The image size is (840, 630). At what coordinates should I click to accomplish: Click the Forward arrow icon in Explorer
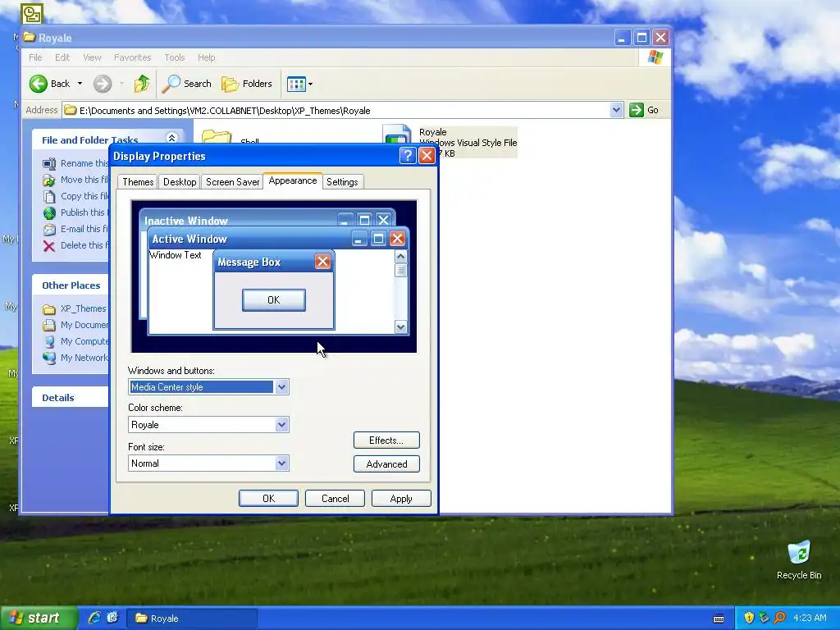103,84
